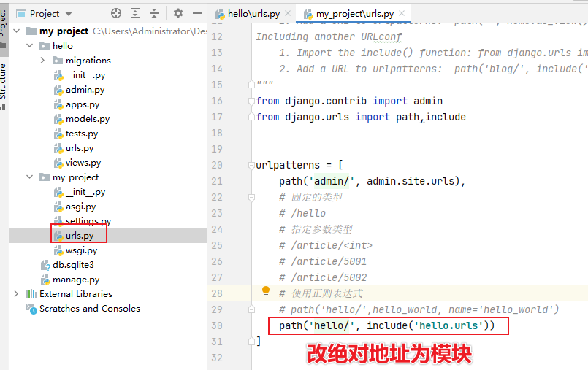Fold the urlpatterns list at line 20
This screenshot has width=588, height=370.
(x=251, y=165)
